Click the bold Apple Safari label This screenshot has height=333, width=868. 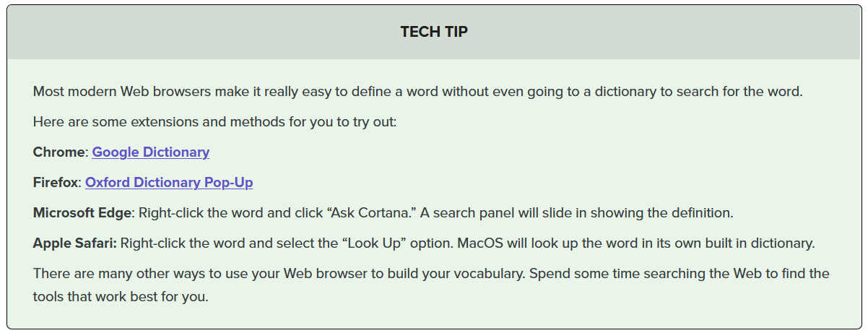pyautogui.click(x=74, y=243)
